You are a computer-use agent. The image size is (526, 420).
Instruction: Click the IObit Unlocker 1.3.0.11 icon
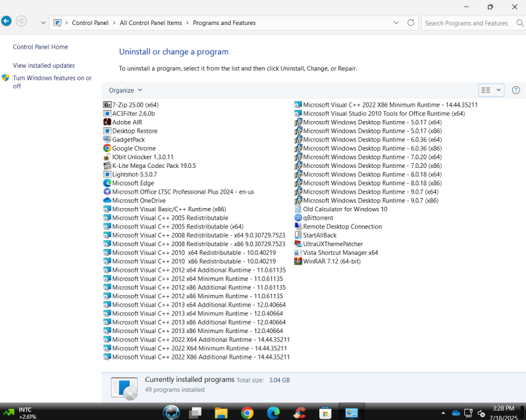tap(107, 157)
